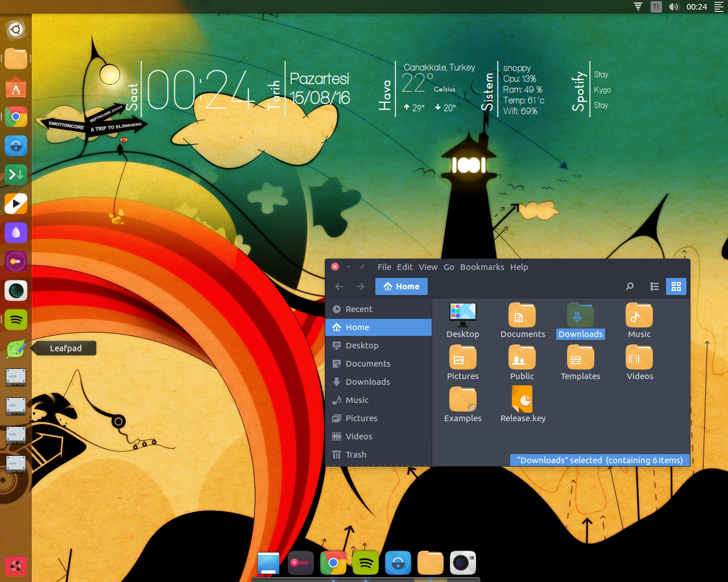Click the search icon in the file manager
The image size is (728, 582).
click(x=630, y=286)
